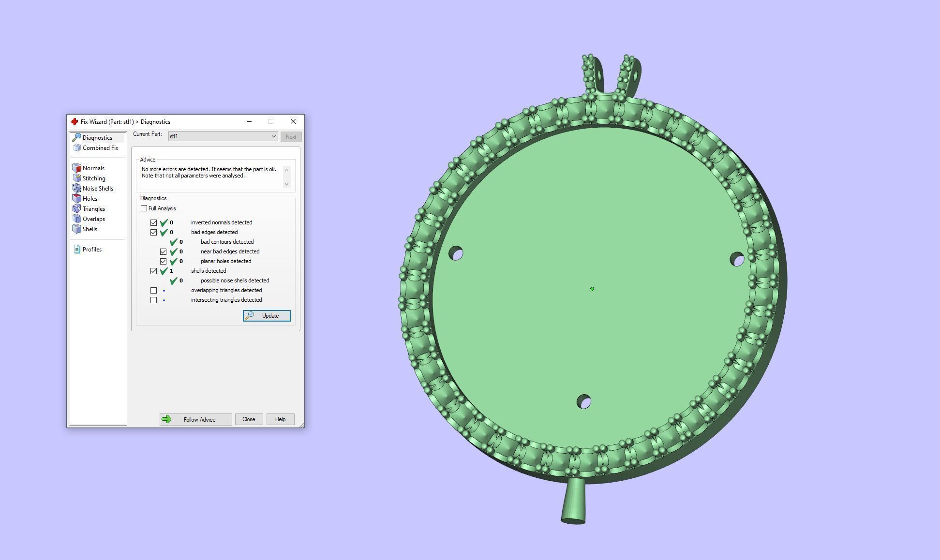Screen dimensions: 940x560
Task: Select the Diagnostics page
Action: 97,138
